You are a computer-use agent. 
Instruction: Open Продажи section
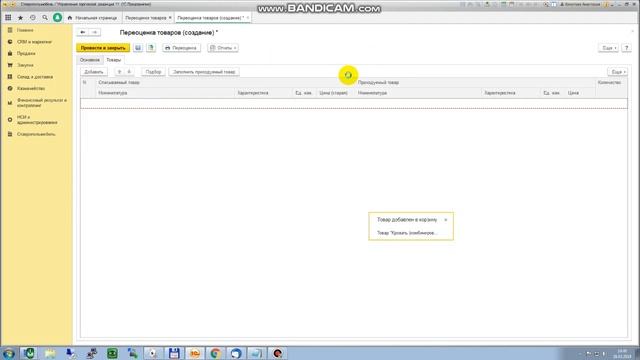26,53
